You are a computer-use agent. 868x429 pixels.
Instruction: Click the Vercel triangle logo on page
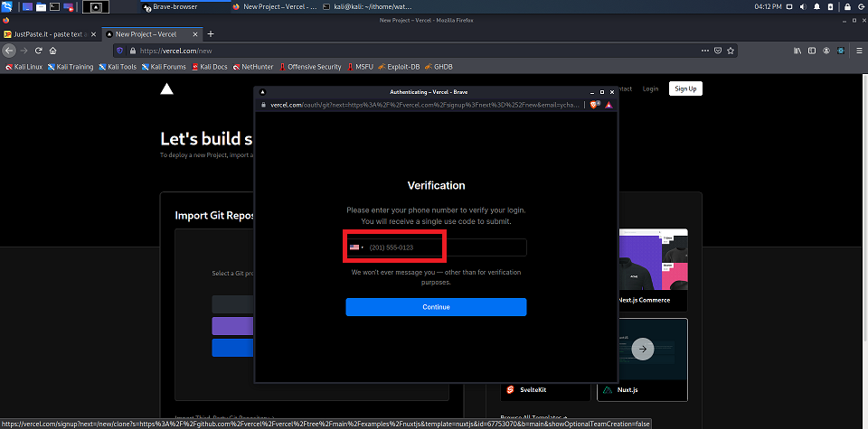[x=166, y=89]
